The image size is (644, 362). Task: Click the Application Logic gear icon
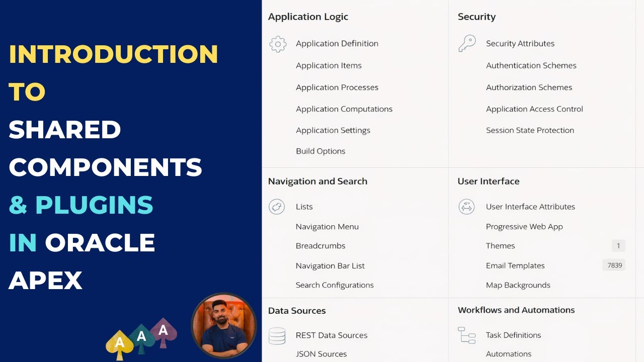(x=278, y=44)
